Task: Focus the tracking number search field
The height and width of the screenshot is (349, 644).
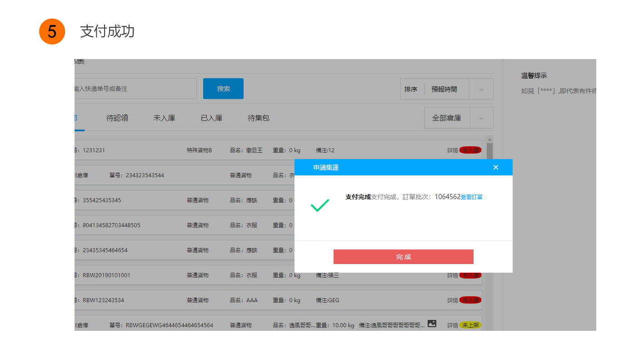Action: pos(135,89)
